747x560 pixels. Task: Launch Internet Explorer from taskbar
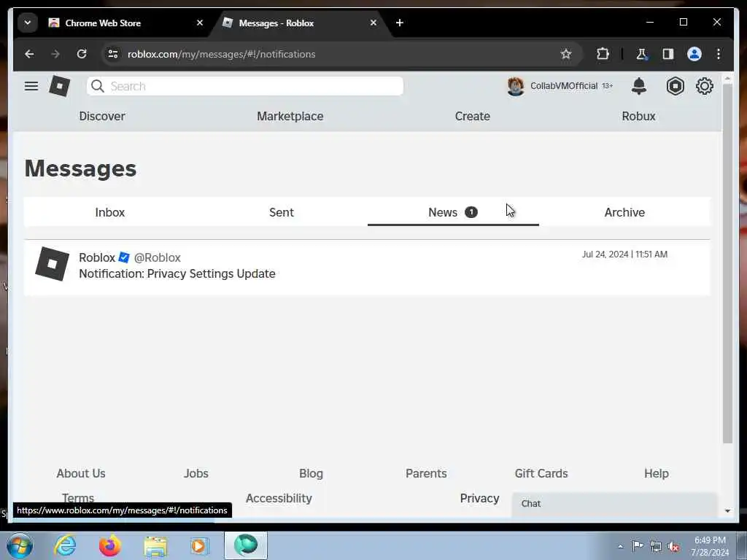[x=65, y=545]
